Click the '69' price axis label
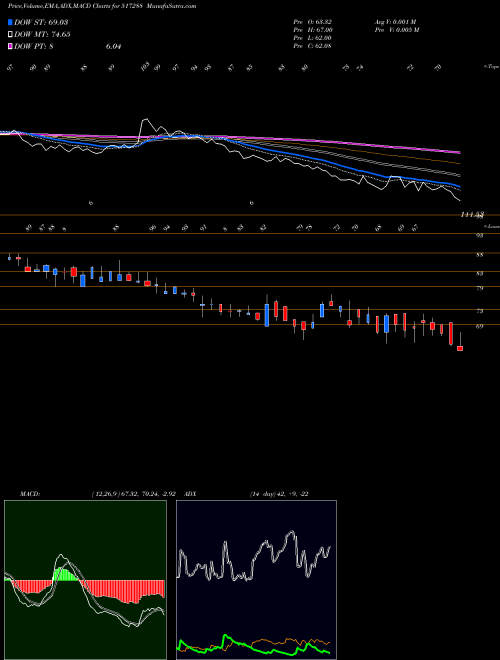Viewport: 500px width, 660px height. tap(479, 326)
